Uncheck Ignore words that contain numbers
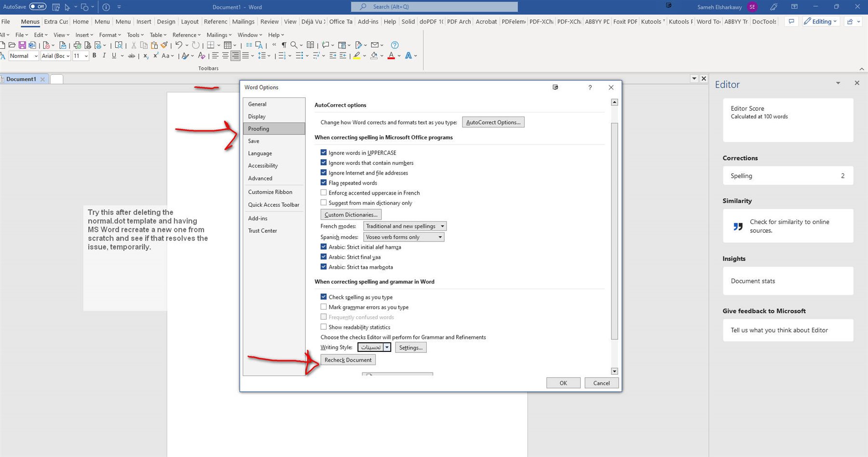Image resolution: width=868 pixels, height=457 pixels. (324, 162)
